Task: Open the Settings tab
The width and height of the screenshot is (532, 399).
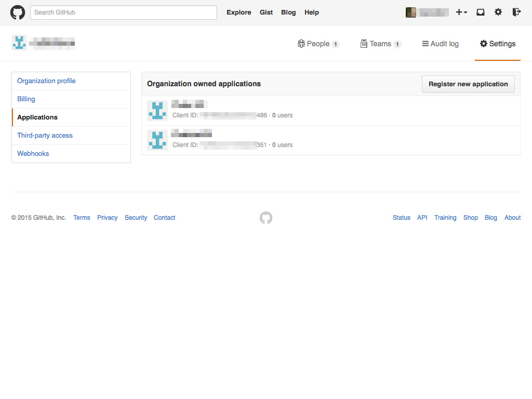Action: tap(497, 44)
